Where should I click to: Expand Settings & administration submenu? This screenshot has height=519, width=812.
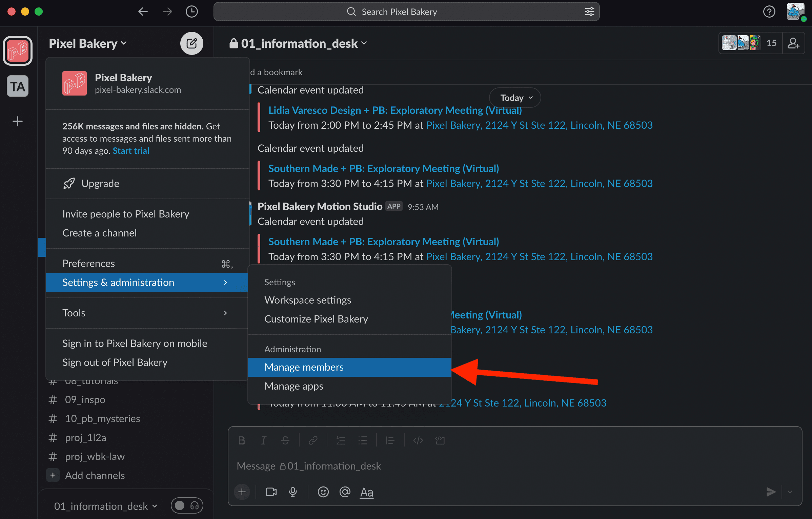(147, 282)
